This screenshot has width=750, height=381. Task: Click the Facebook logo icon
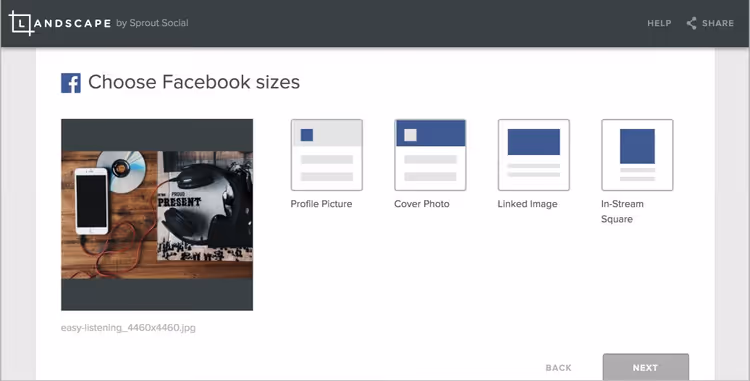point(71,83)
